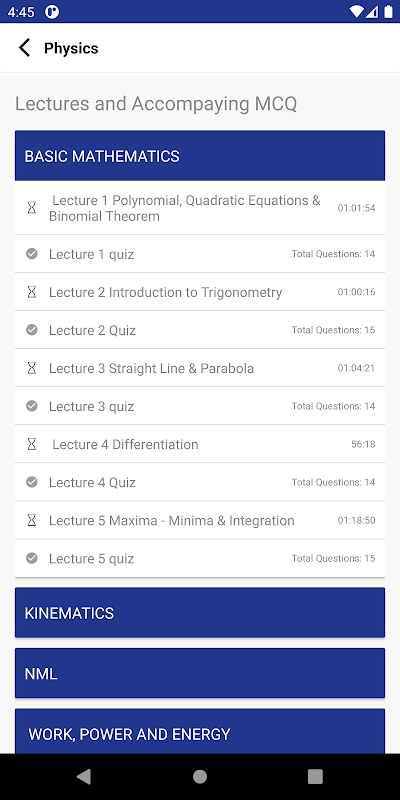Expand the NML section
The width and height of the screenshot is (400, 800).
click(x=200, y=673)
